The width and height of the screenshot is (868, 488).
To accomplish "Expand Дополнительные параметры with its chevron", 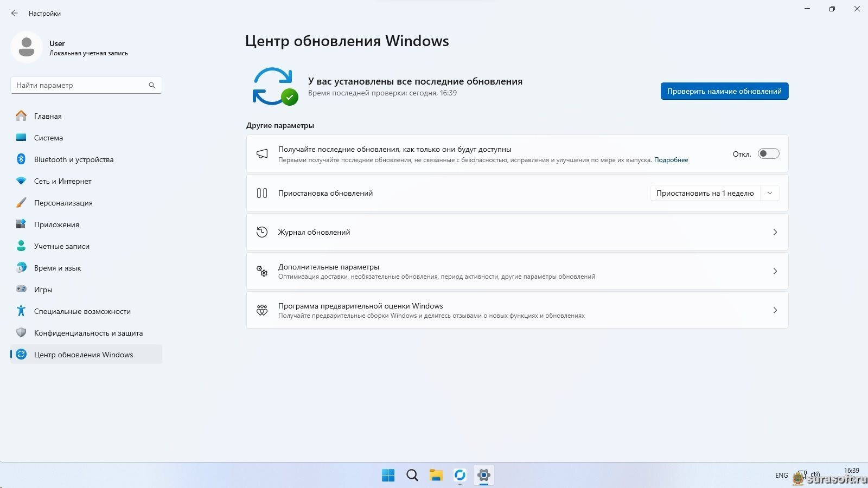I will [775, 271].
